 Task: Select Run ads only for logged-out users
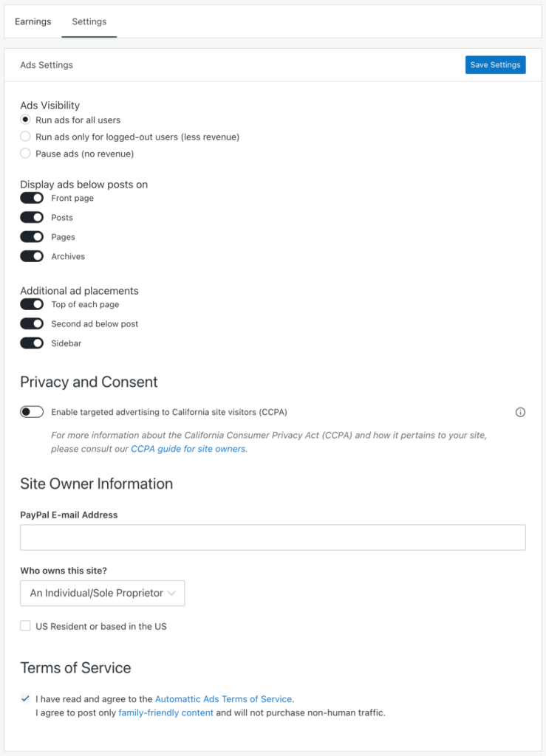point(25,137)
